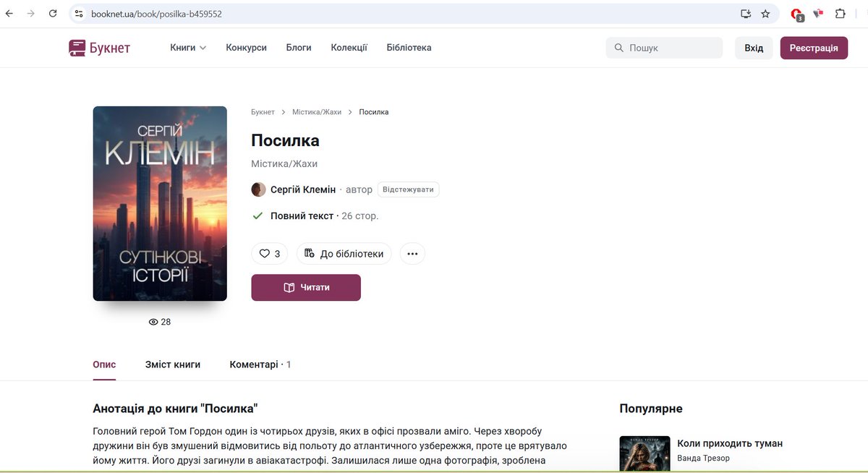Click the Читати button

click(306, 287)
